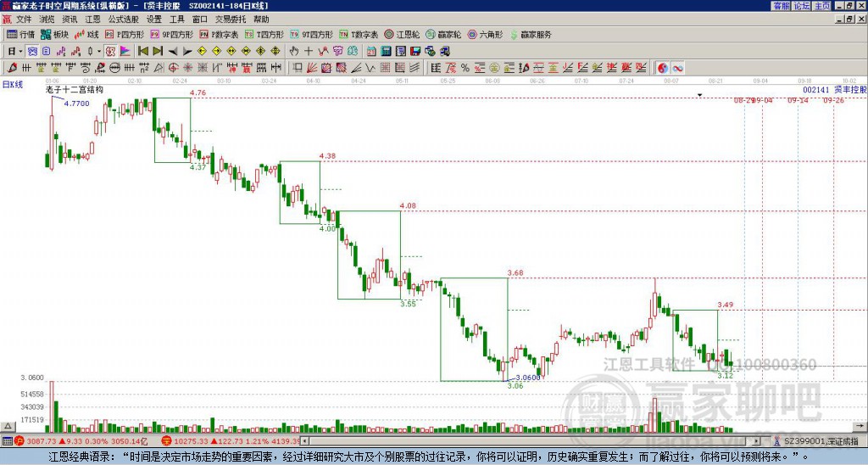Click the gold 金 circle icon
Image resolution: width=868 pixels, height=465 pixels.
pyautogui.click(x=494, y=68)
